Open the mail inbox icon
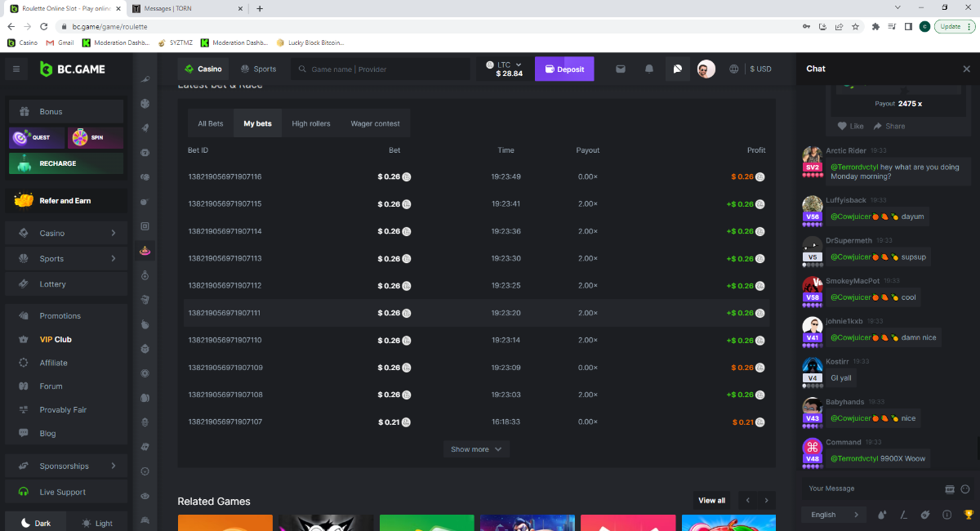This screenshot has height=531, width=980. 621,69
